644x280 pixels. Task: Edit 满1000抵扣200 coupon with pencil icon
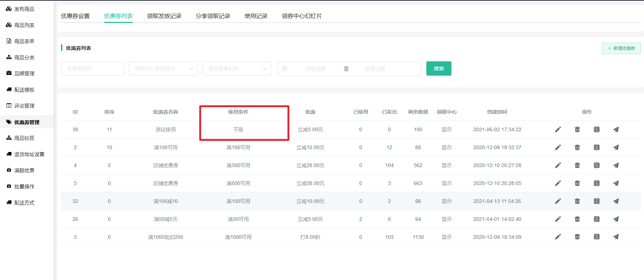558,237
